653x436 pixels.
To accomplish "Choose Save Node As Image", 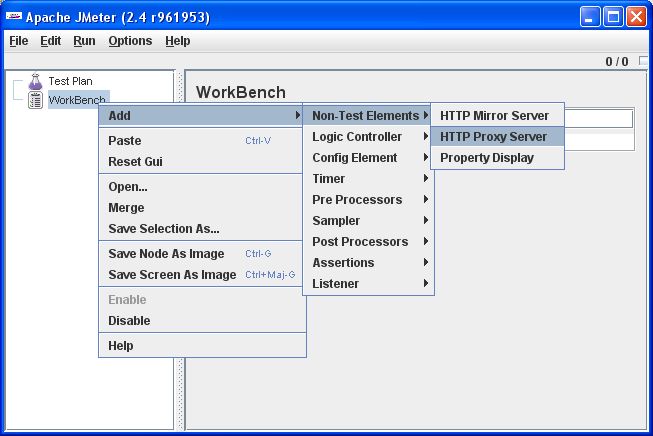I will click(x=166, y=254).
